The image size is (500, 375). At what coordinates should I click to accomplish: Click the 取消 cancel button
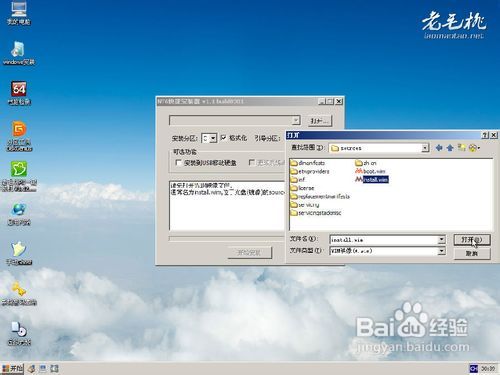[x=472, y=254]
